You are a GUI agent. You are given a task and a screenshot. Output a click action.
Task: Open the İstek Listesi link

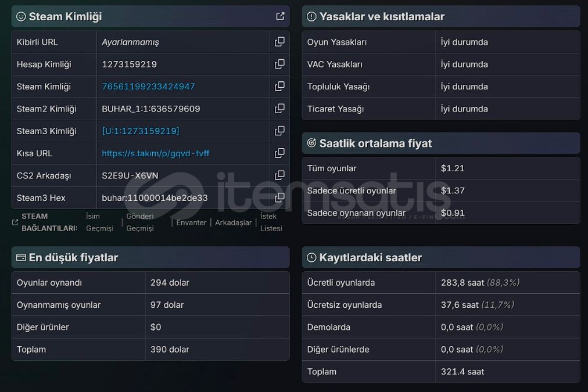click(271, 222)
